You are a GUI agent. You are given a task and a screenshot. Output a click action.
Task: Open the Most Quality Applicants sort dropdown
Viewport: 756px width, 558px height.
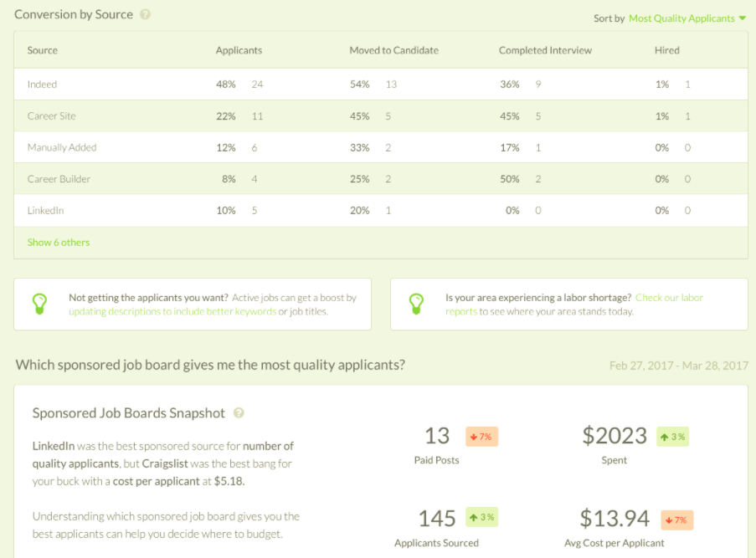[x=681, y=18]
